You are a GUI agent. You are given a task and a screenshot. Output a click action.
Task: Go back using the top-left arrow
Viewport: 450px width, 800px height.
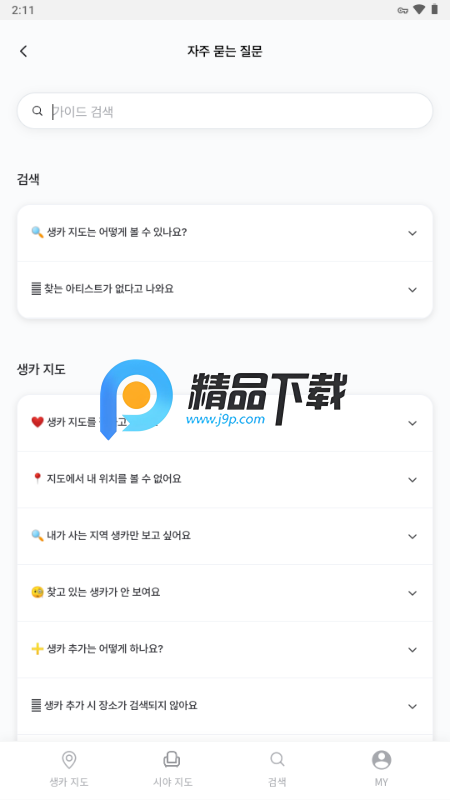click(23, 51)
